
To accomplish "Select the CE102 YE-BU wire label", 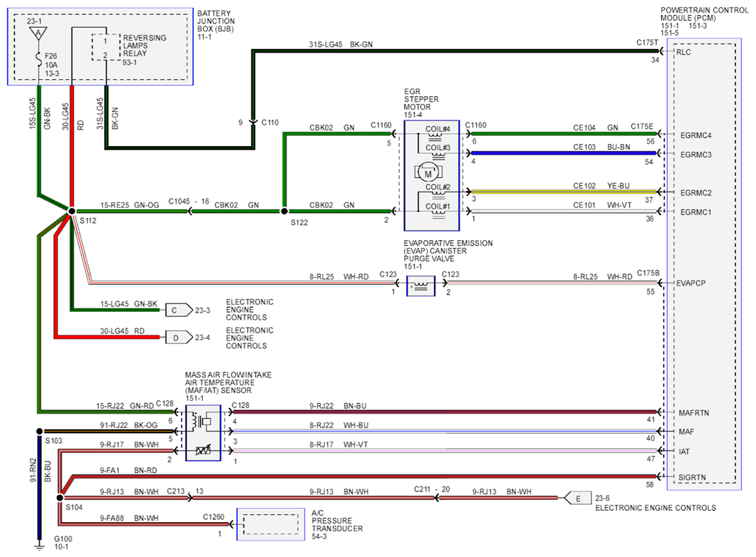I will coord(601,185).
